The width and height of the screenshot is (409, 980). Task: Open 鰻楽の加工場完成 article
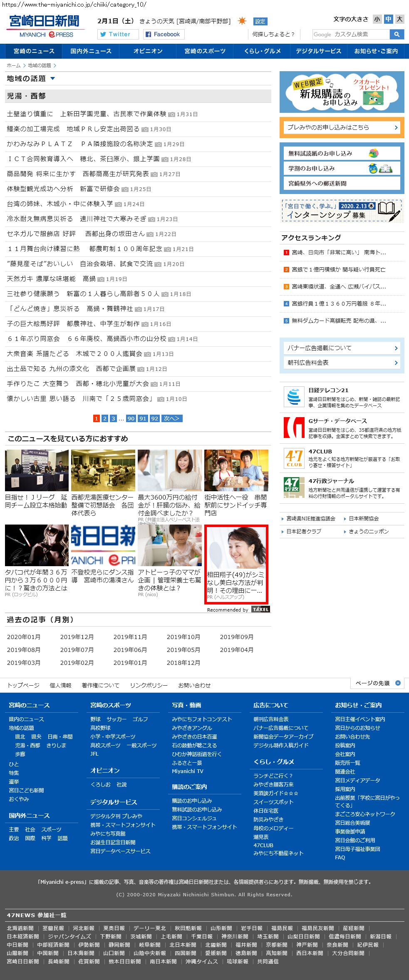[73, 129]
